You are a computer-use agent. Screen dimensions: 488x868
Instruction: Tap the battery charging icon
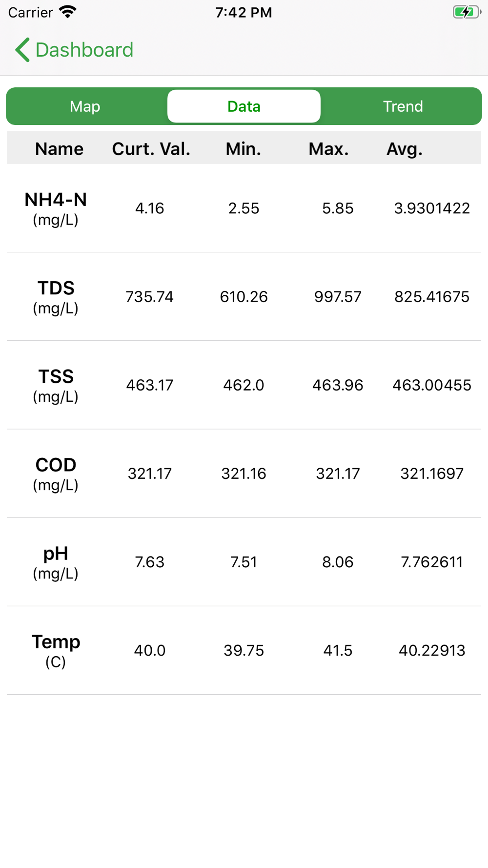click(x=466, y=12)
